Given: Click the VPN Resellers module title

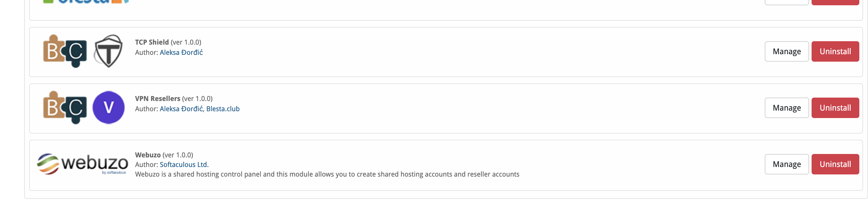Looking at the screenshot, I should click(x=158, y=99).
